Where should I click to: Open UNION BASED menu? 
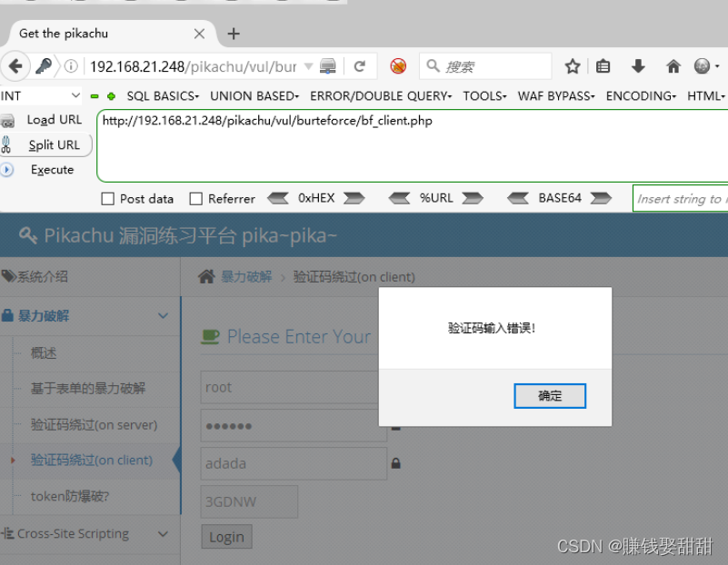[x=254, y=96]
